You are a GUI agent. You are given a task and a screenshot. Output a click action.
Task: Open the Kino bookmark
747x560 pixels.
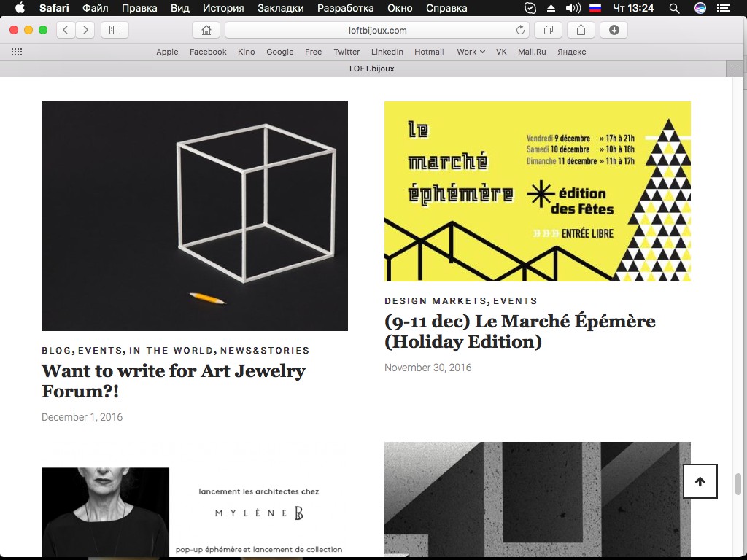(x=247, y=52)
